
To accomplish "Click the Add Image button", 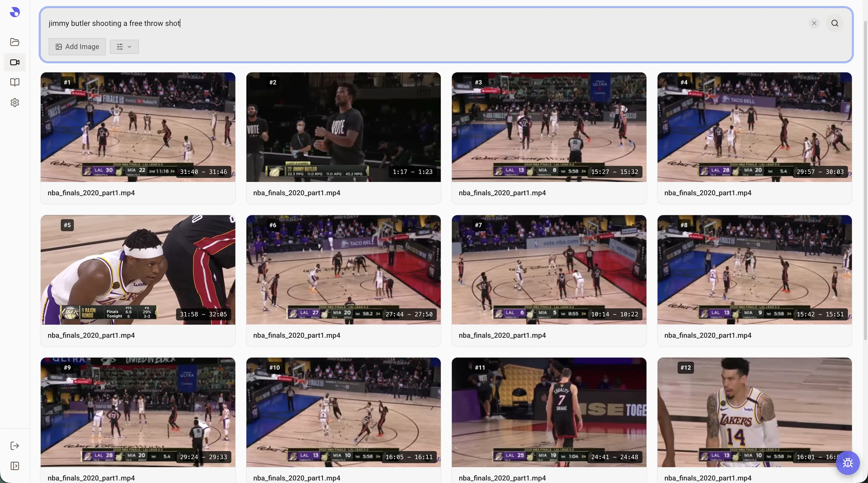I will 77,47.
